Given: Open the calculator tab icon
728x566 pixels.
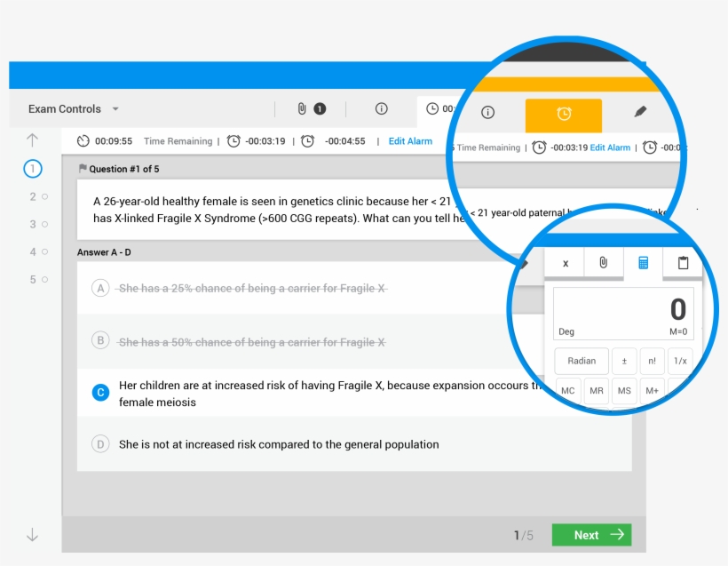Looking at the screenshot, I should pos(643,263).
